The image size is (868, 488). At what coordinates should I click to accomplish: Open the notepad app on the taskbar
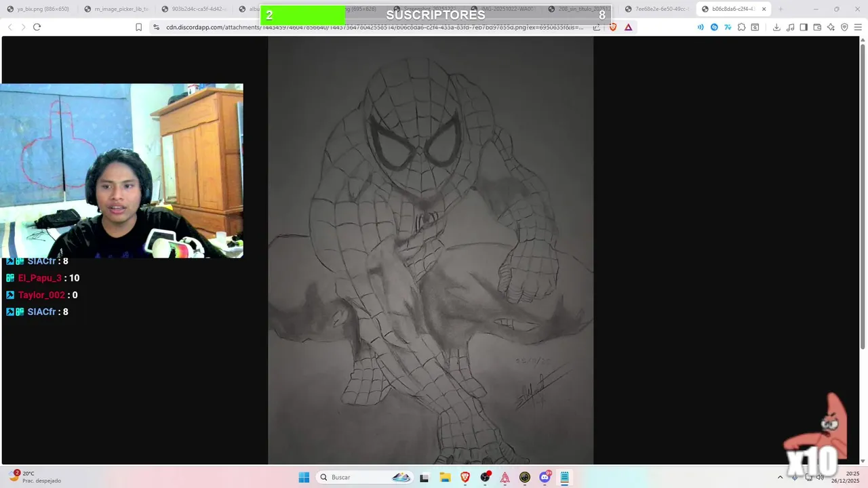pyautogui.click(x=564, y=477)
